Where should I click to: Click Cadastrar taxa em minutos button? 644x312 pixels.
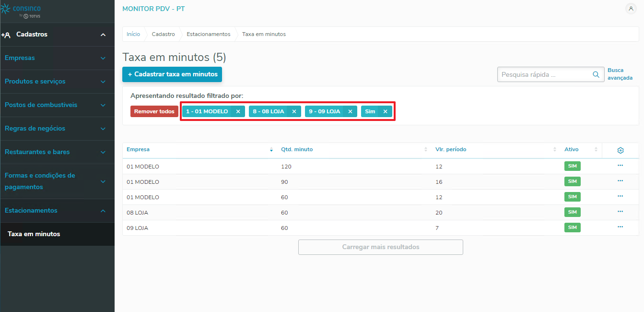pyautogui.click(x=172, y=74)
